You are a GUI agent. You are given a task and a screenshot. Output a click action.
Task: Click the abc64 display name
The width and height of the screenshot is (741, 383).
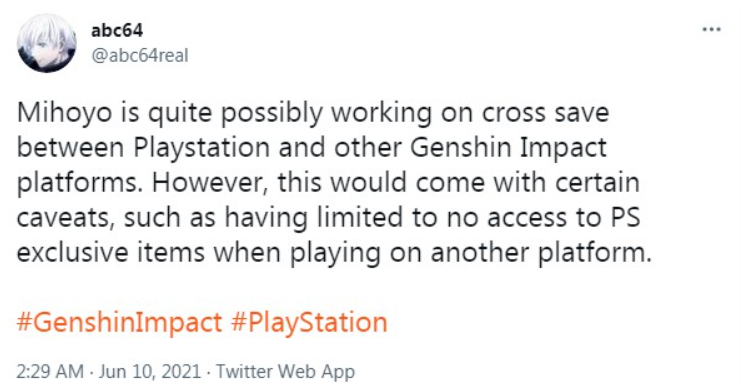point(117,30)
